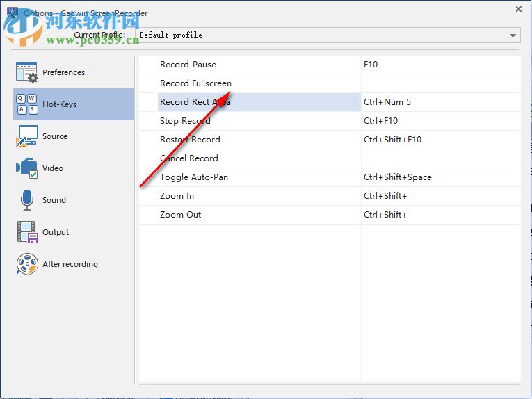Click the Default profile combo box field
This screenshot has width=532, height=399.
tap(328, 35)
